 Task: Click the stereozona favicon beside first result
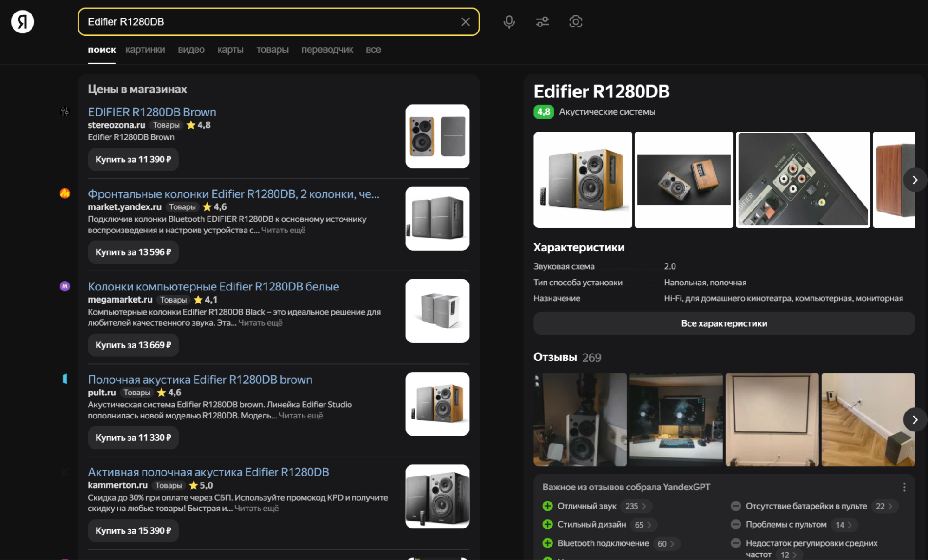[65, 111]
